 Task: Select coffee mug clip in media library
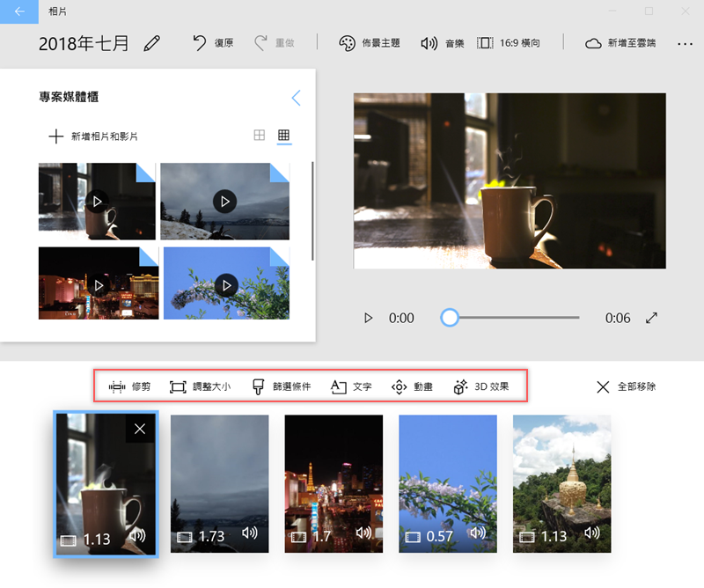(x=97, y=202)
